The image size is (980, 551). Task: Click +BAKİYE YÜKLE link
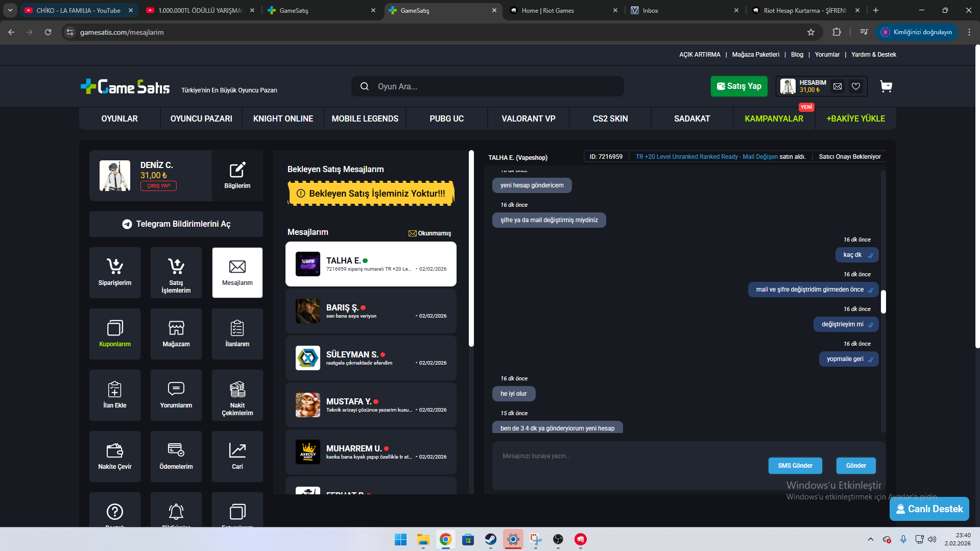pyautogui.click(x=856, y=118)
